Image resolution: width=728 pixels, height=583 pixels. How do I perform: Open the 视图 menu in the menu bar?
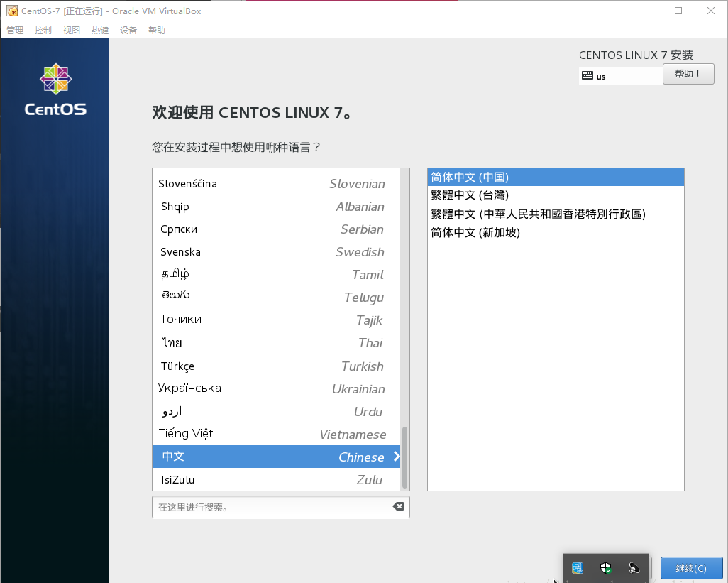tap(72, 31)
